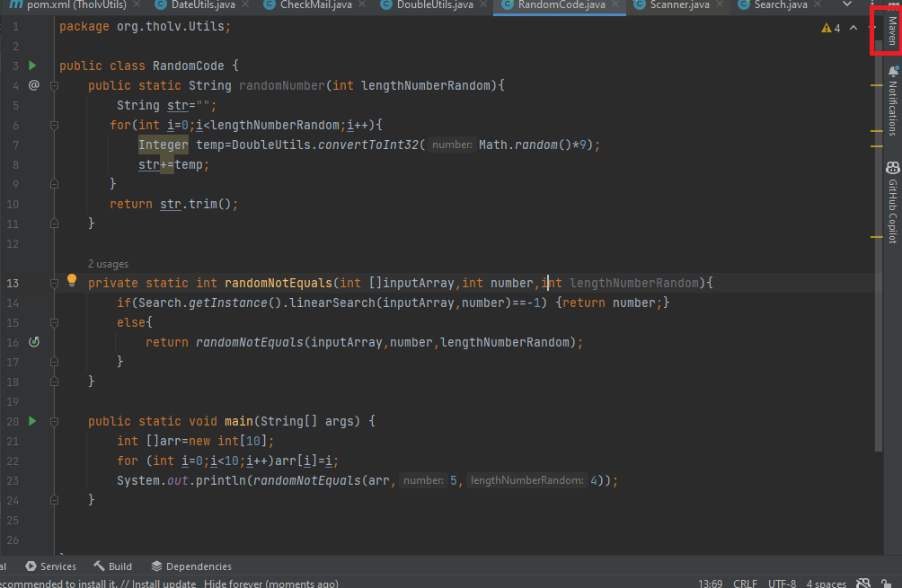The width and height of the screenshot is (902, 588).
Task: Open the yellow light bulb quick-fix on line 13
Action: point(72,280)
